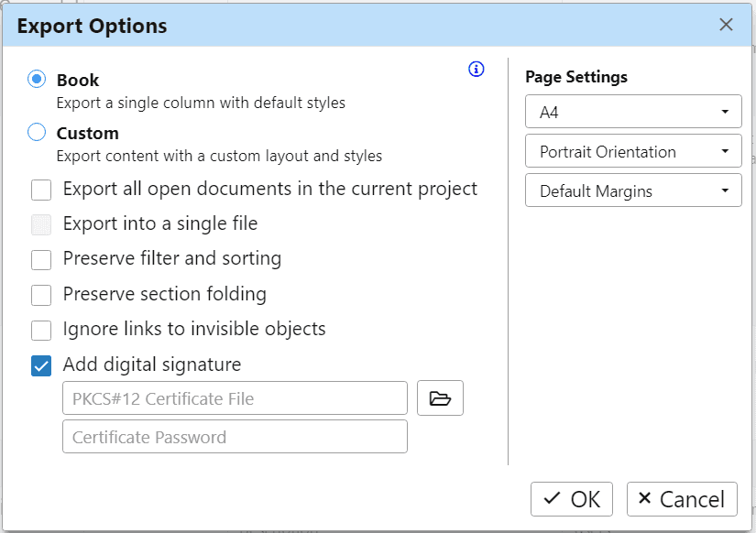Click the Custom option description text

[219, 156]
